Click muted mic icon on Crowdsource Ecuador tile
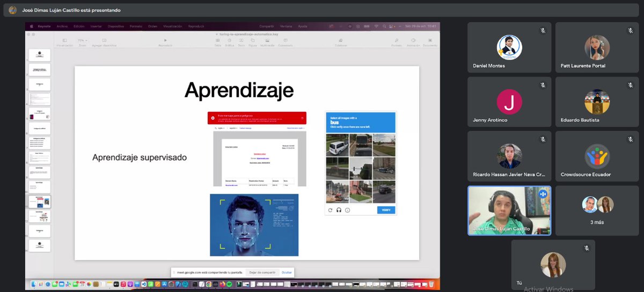 coord(630,139)
